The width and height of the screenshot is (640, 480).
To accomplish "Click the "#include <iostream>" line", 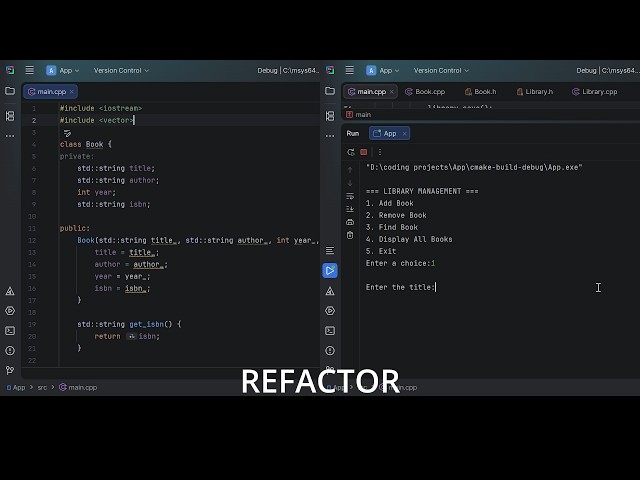I will coord(101,108).
